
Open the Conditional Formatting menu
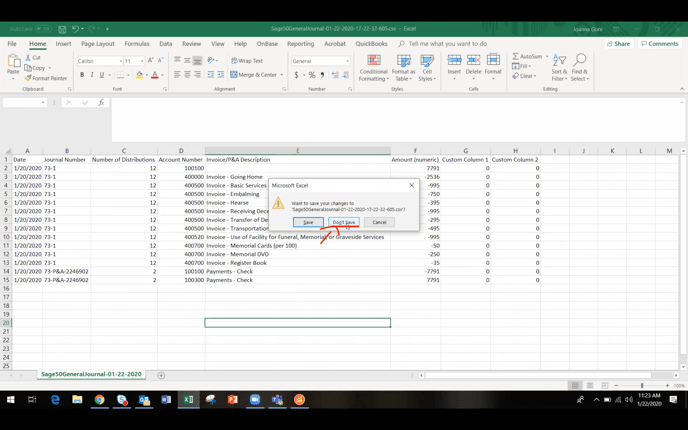pyautogui.click(x=373, y=68)
